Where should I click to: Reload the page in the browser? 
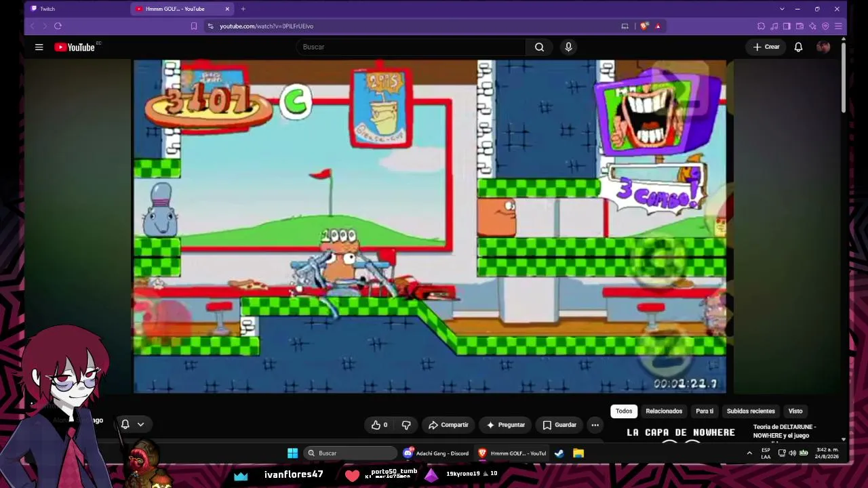[58, 26]
